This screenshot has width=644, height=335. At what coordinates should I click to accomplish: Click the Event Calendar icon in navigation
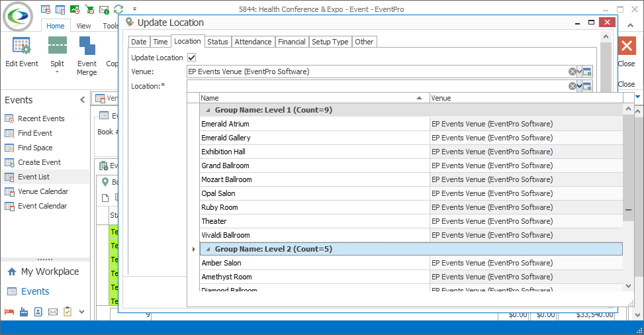tap(9, 206)
